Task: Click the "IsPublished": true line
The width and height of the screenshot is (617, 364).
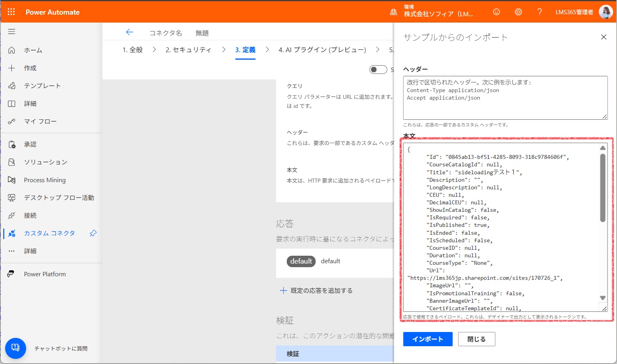Action: pos(458,225)
